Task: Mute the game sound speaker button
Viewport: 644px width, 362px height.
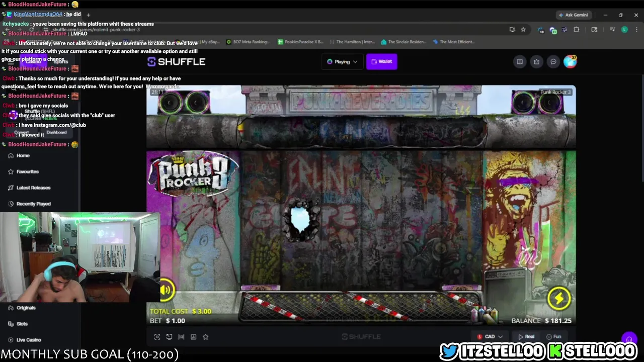Action: [166, 290]
